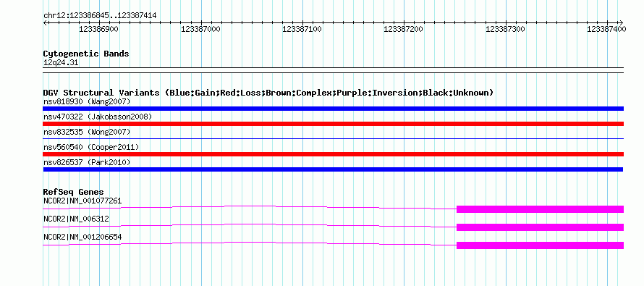
Task: Click the blue gain bar for nsv826537
Action: [333, 169]
